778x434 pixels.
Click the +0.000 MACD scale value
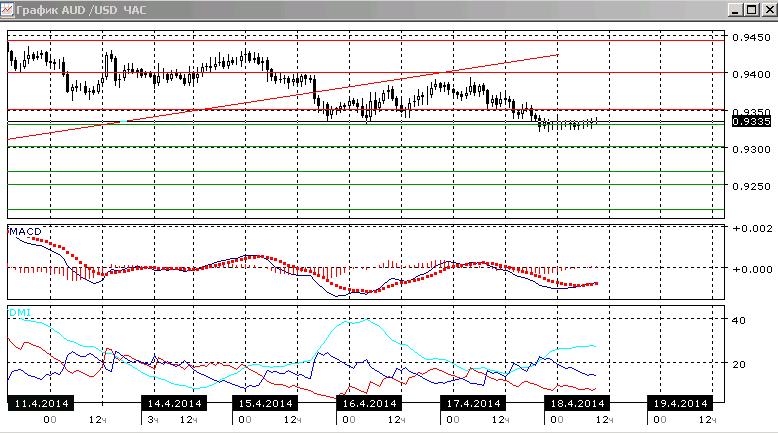pos(752,269)
